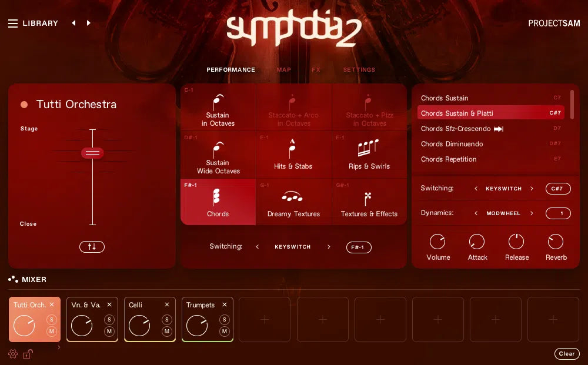This screenshot has width=588, height=365.
Task: Click the forward arrow next to LIBRARY
Action: point(88,23)
